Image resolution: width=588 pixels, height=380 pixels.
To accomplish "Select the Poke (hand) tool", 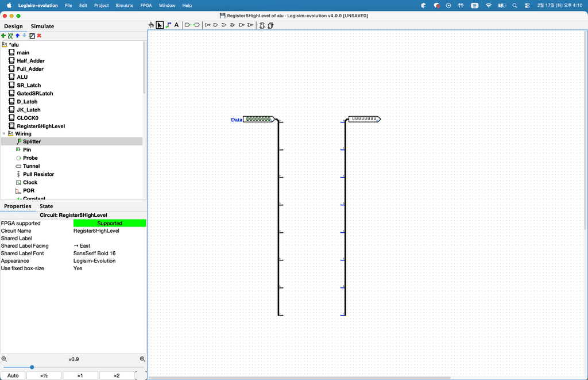I will tap(151, 25).
